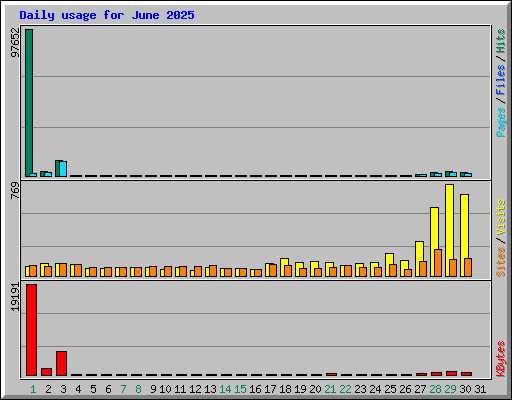This screenshot has height=400, width=512.
Task: Select day 11 label on the x-axis
Action: 180,389
